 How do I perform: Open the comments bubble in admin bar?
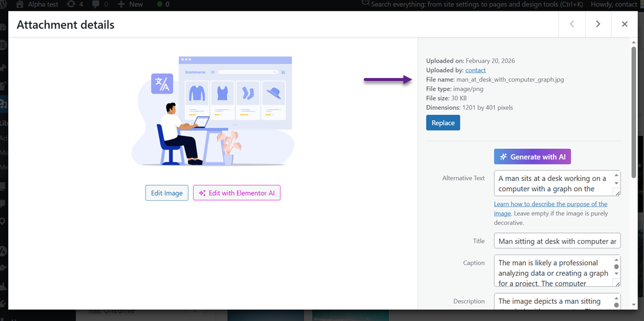click(x=97, y=5)
